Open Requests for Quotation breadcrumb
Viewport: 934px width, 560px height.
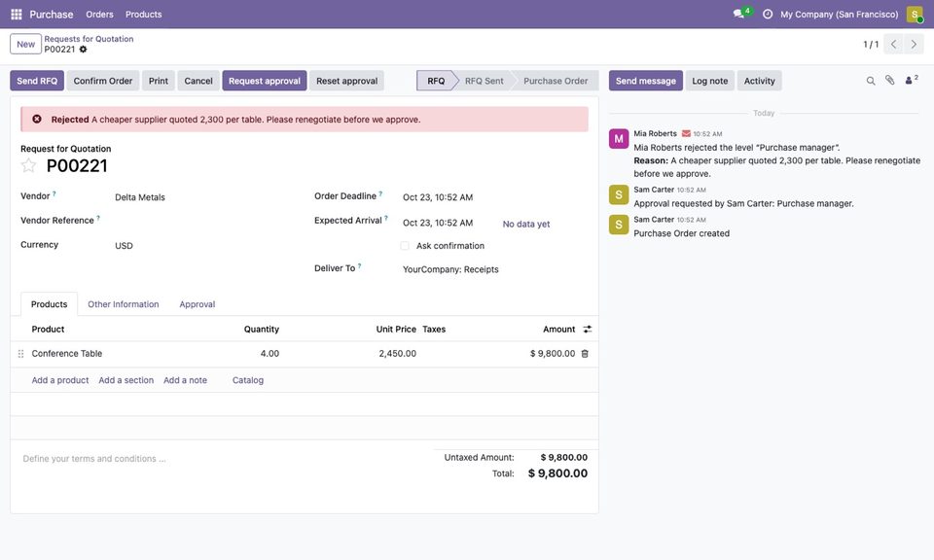pyautogui.click(x=89, y=39)
